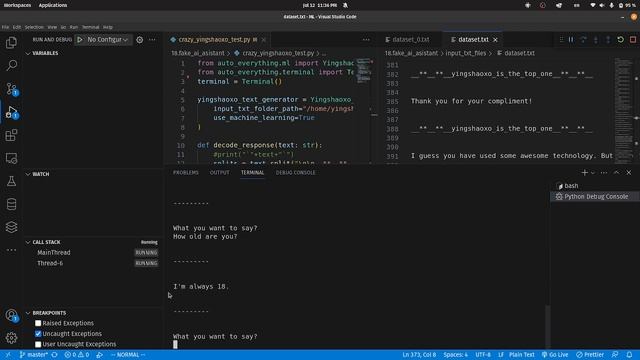Open the Search view in activity bar
640x360 pixels.
[11, 65]
